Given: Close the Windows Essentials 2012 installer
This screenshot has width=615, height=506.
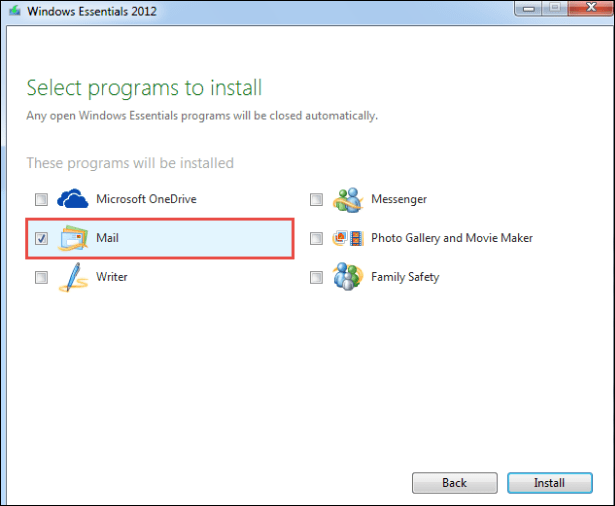Looking at the screenshot, I should point(590,8).
